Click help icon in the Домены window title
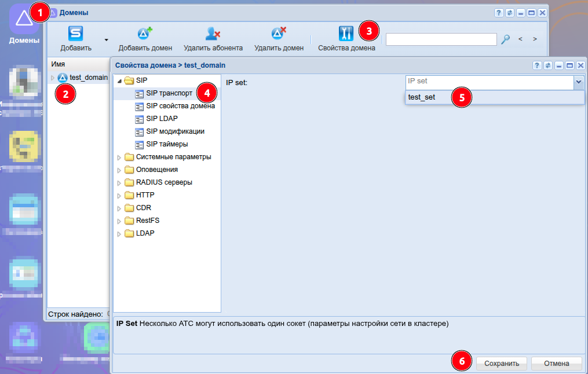Viewport: 588px width, 374px height. [x=498, y=13]
